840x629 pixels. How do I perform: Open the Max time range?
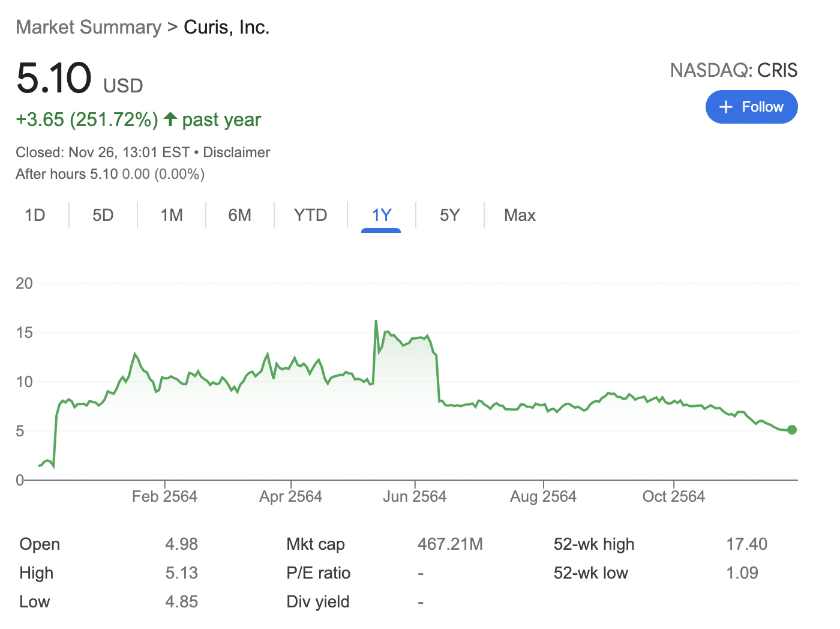[x=519, y=215]
